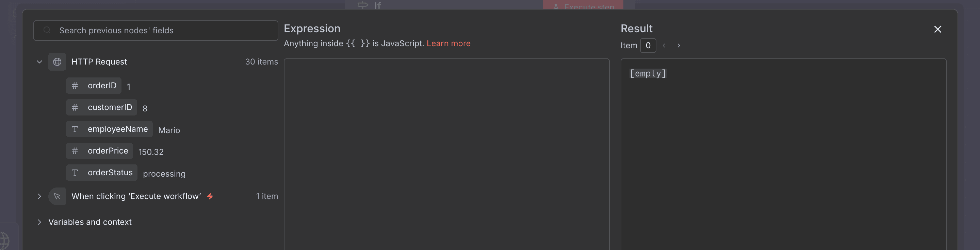This screenshot has height=250, width=980.
Task: Click the orderID value '1'
Action: 129,87
